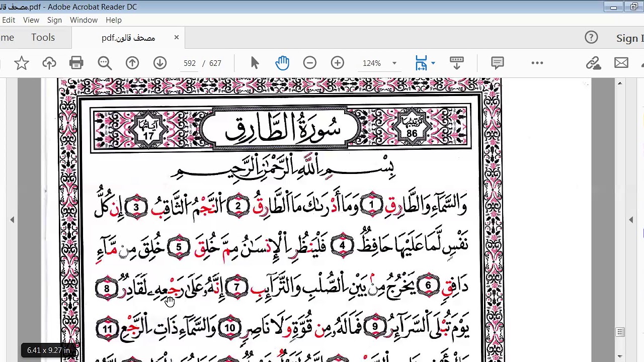Close the مصحف قالون.pdf tab

[x=177, y=37]
